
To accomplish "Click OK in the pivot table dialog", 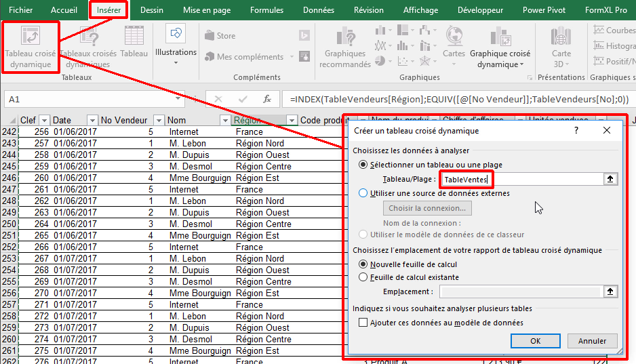I will tap(536, 341).
